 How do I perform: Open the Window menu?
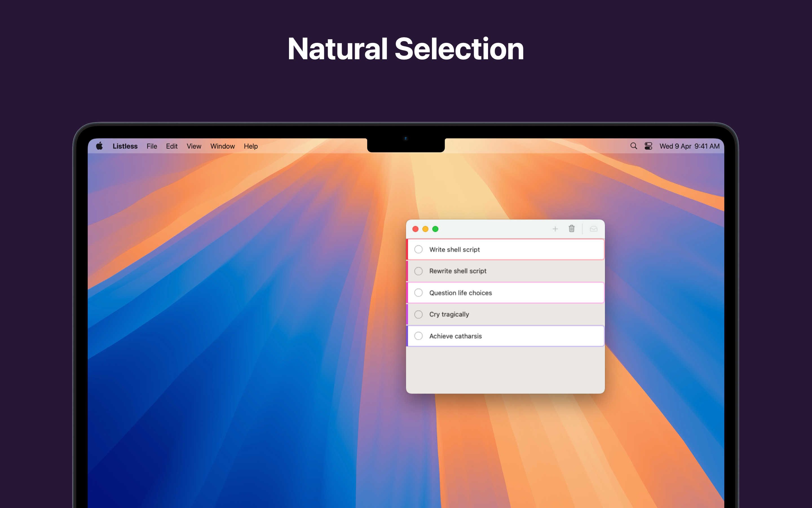click(222, 146)
